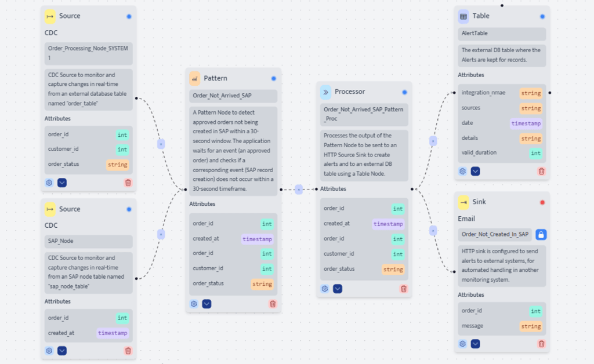Viewport: 594px width, 364px height.
Task: Click the Email Sink node header icon
Action: (463, 202)
